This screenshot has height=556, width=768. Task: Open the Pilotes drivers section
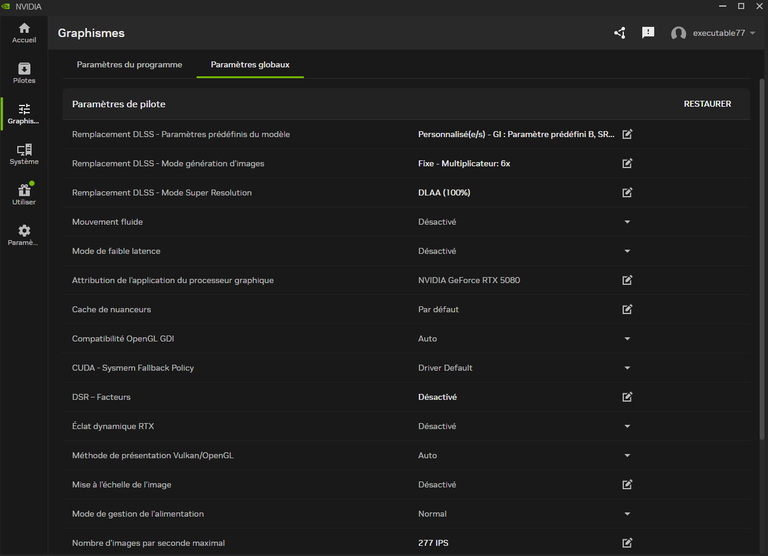coord(24,73)
